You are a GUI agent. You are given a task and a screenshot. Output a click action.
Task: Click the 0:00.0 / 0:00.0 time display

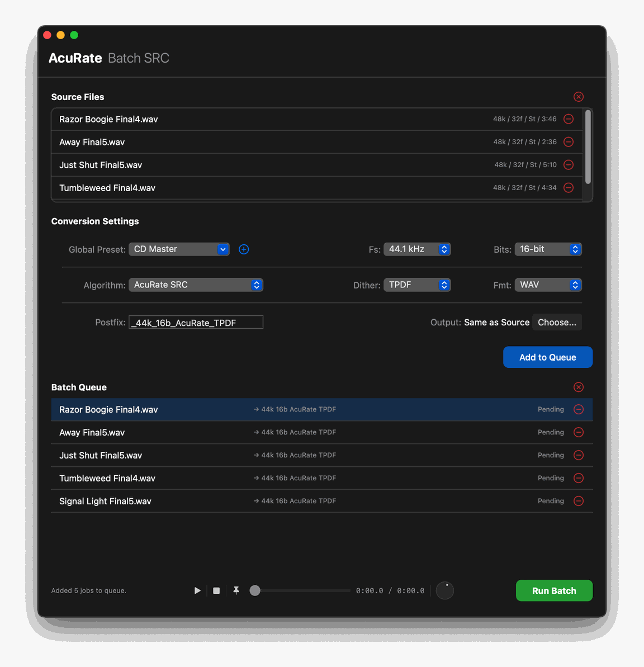pos(390,590)
